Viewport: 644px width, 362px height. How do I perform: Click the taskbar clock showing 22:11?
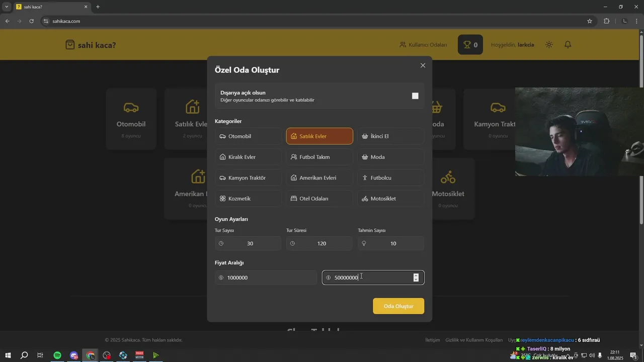(x=615, y=355)
